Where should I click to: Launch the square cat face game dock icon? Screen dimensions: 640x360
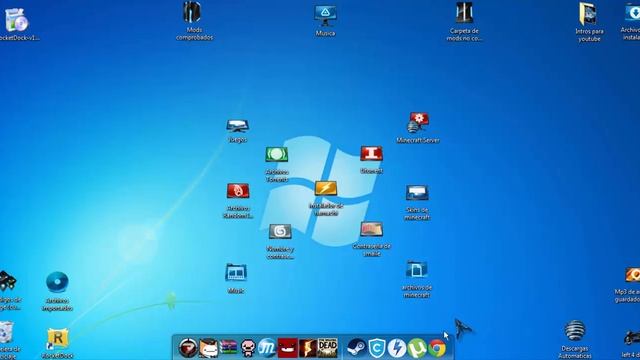click(x=209, y=348)
